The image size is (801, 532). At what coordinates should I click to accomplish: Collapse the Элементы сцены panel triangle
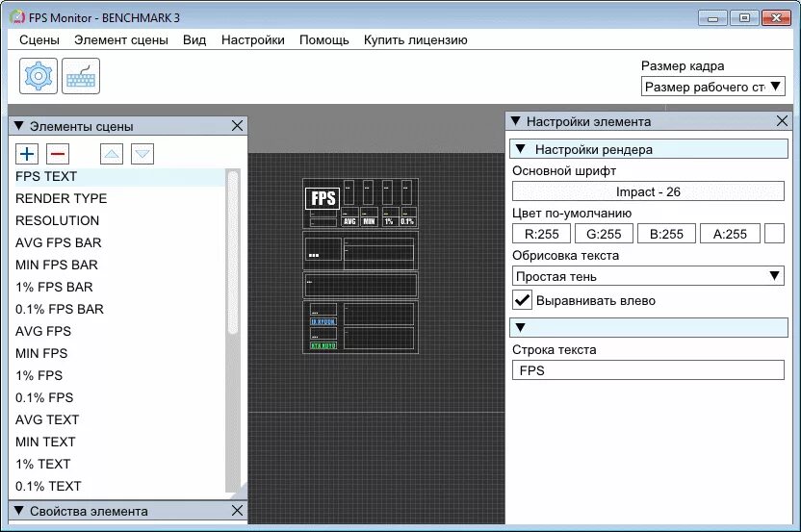[x=19, y=126]
